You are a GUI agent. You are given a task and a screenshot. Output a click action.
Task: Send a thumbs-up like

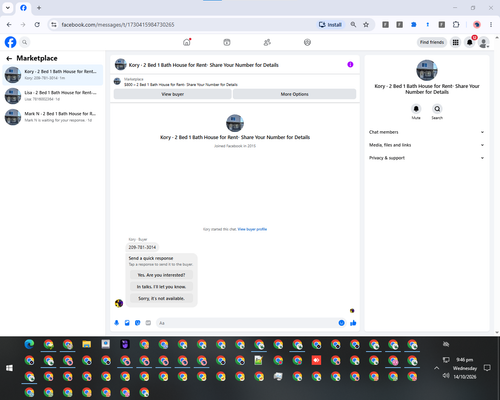point(353,323)
